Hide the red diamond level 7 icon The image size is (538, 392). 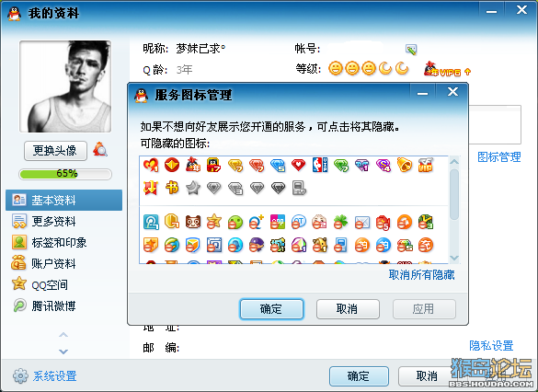coord(257,165)
